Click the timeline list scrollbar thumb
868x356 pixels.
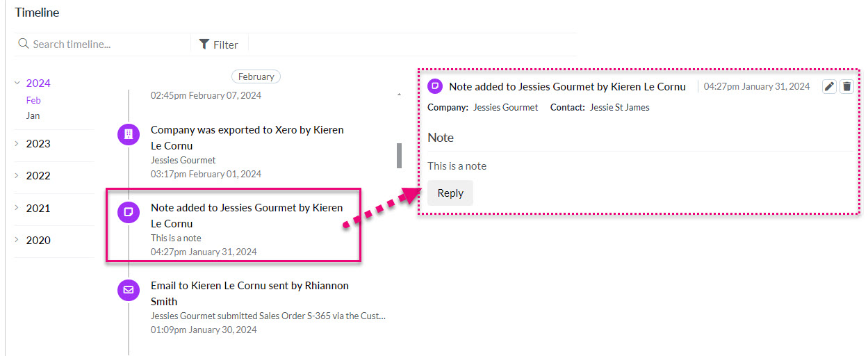pyautogui.click(x=399, y=156)
